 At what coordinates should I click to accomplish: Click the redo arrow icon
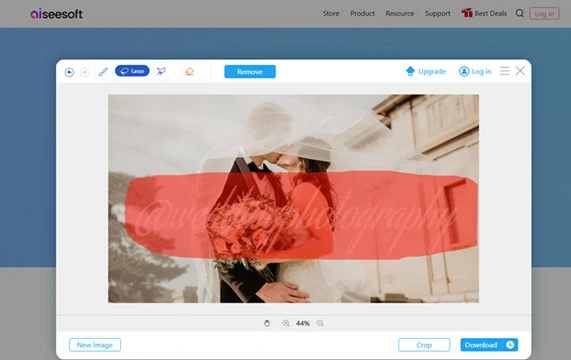(x=84, y=72)
